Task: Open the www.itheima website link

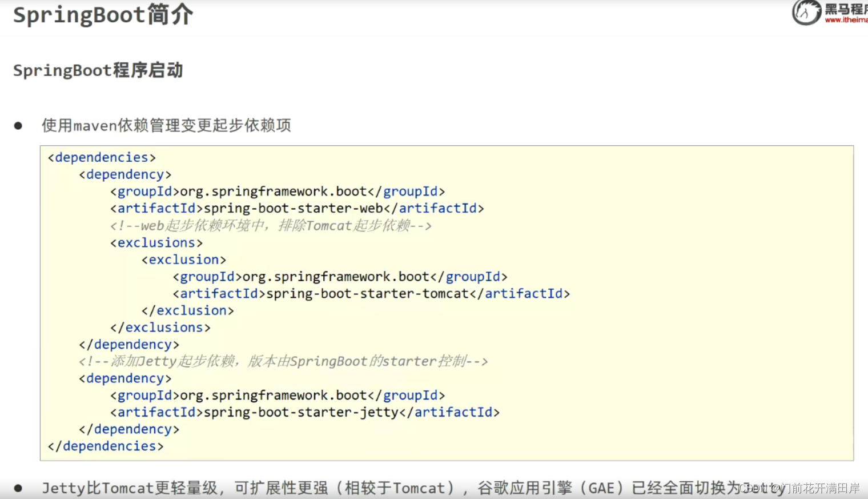Action: (x=846, y=20)
